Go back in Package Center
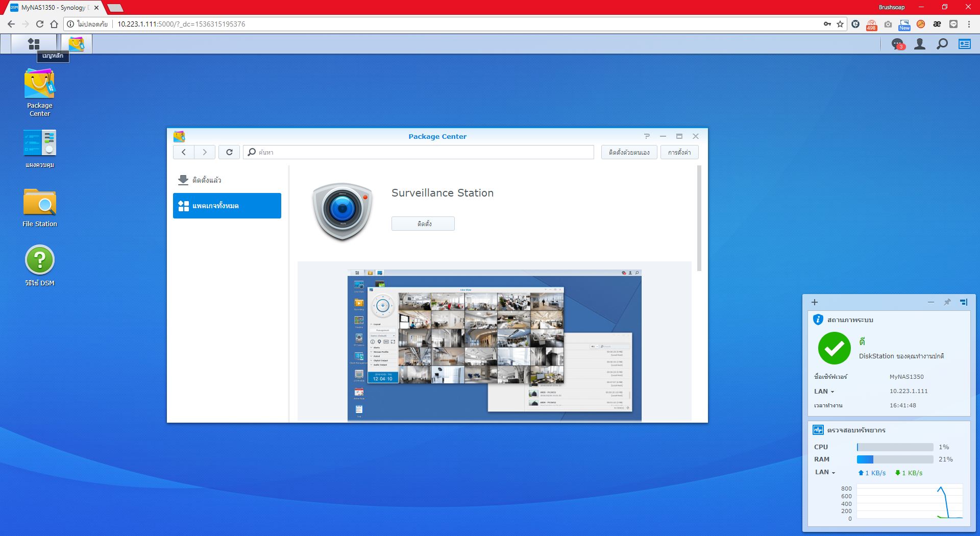The width and height of the screenshot is (980, 536). coord(184,152)
